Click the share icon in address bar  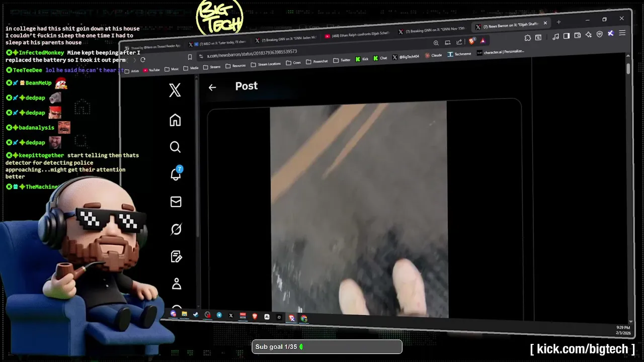coord(459,42)
